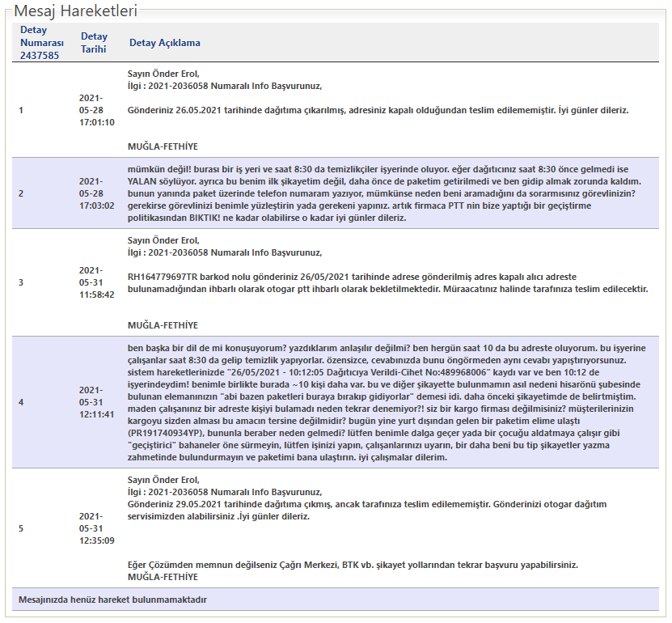Click 'servisimizden alabilirsiniz .İyi günler dileriz.' line

(x=218, y=516)
